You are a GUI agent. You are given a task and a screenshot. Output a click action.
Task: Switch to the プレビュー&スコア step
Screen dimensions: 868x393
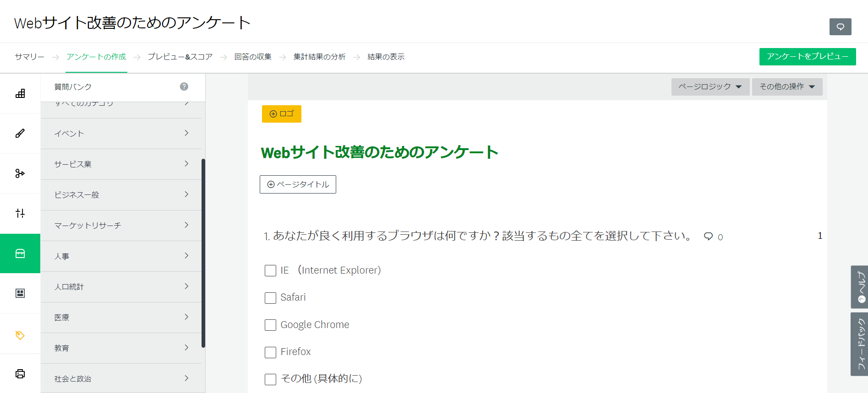pyautogui.click(x=180, y=56)
